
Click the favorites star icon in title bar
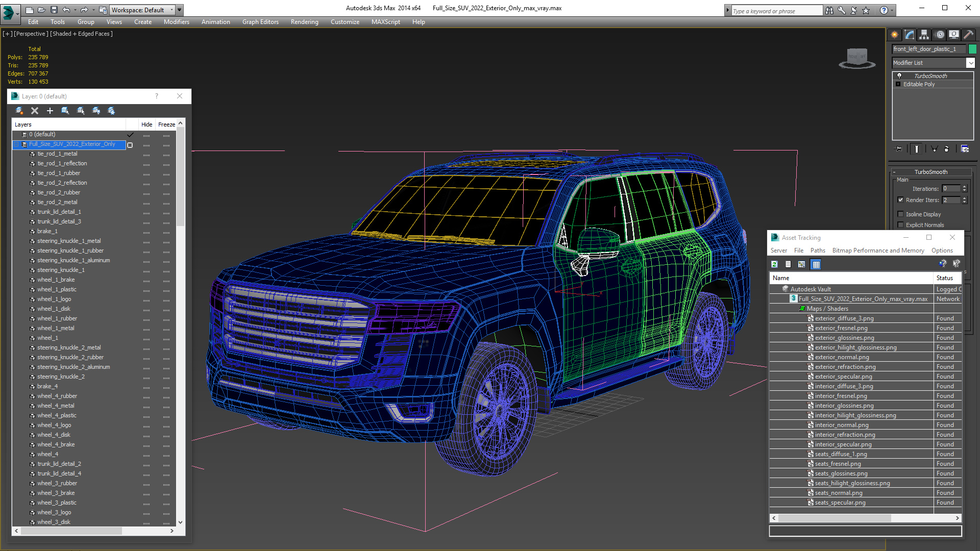click(x=866, y=10)
